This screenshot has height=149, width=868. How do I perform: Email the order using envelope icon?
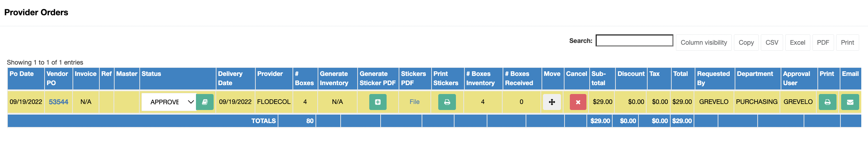[850, 102]
